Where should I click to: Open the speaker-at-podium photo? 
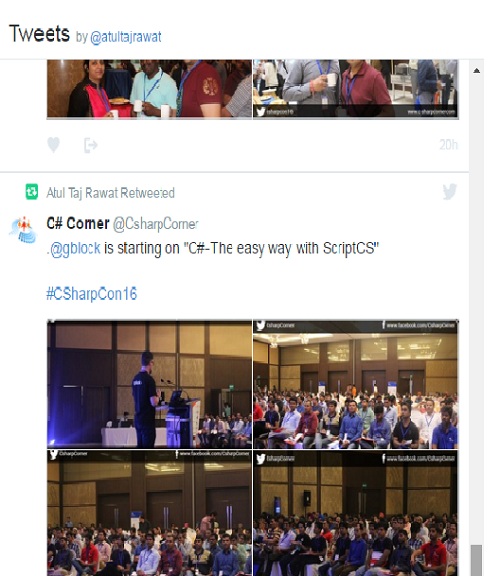point(150,384)
